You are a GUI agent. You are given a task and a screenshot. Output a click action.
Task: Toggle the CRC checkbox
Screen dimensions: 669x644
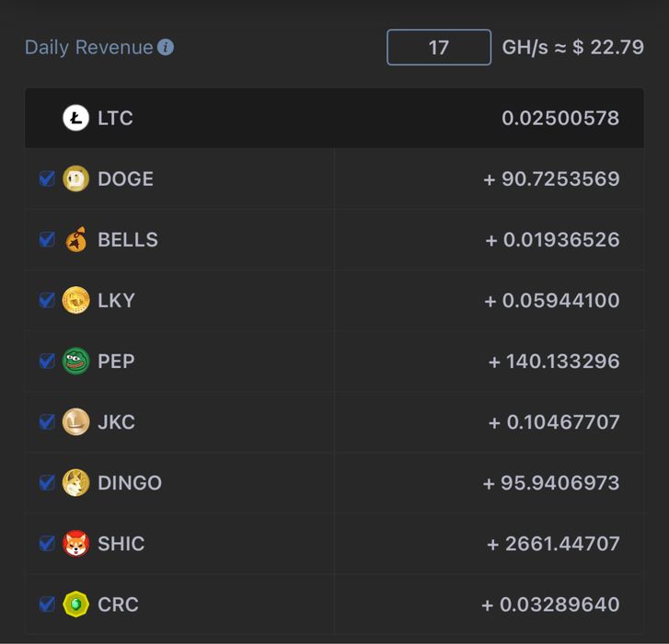click(47, 604)
